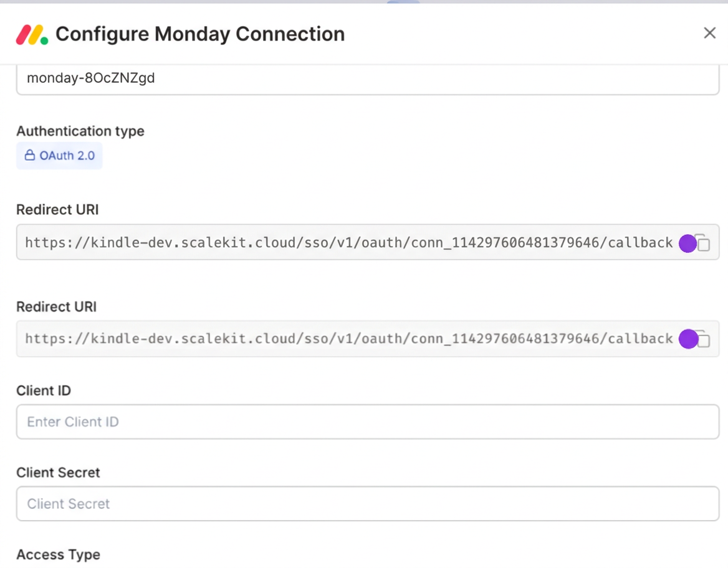Click the lock icon in OAuth 2.0 badge
This screenshot has width=728, height=568.
[x=29, y=155]
